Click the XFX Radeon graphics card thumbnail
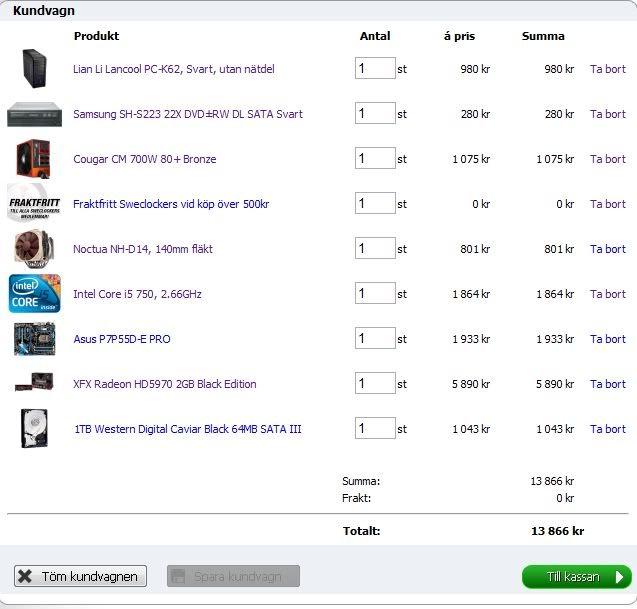Screen dimensions: 637x609 [34, 382]
